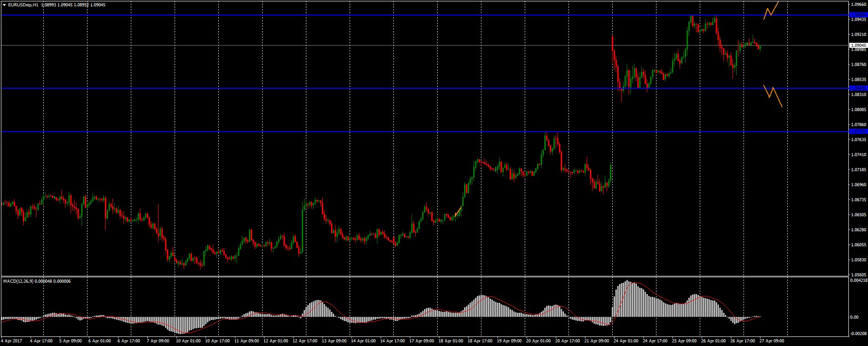Viewport: 868px width, 346px height.
Task: Click price scale value 1.09660
Action: [859, 5]
